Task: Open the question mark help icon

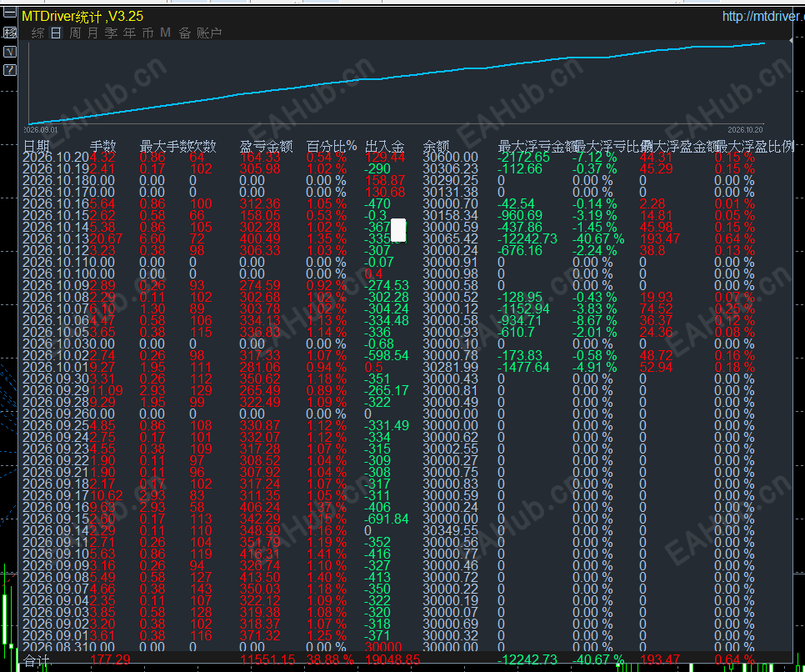Action: pos(10,70)
